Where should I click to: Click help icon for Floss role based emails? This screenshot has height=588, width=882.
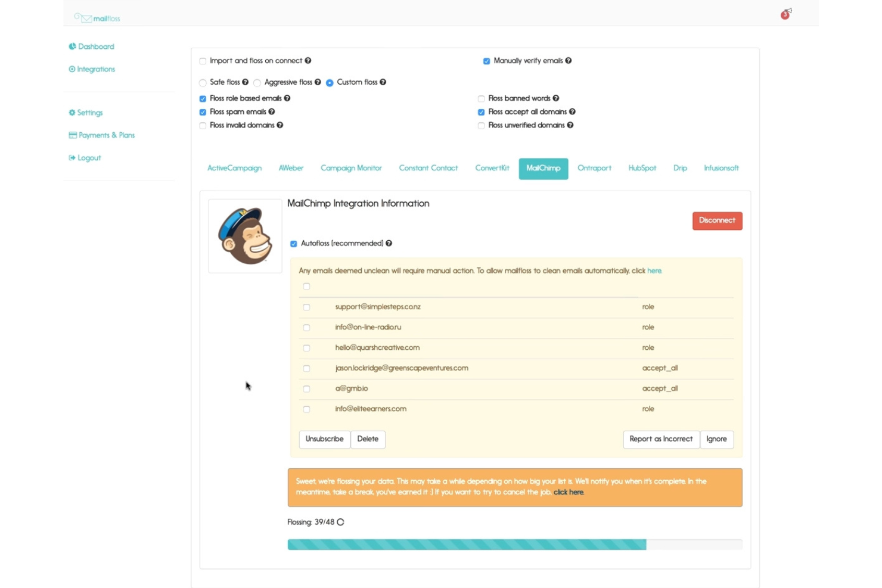point(287,98)
